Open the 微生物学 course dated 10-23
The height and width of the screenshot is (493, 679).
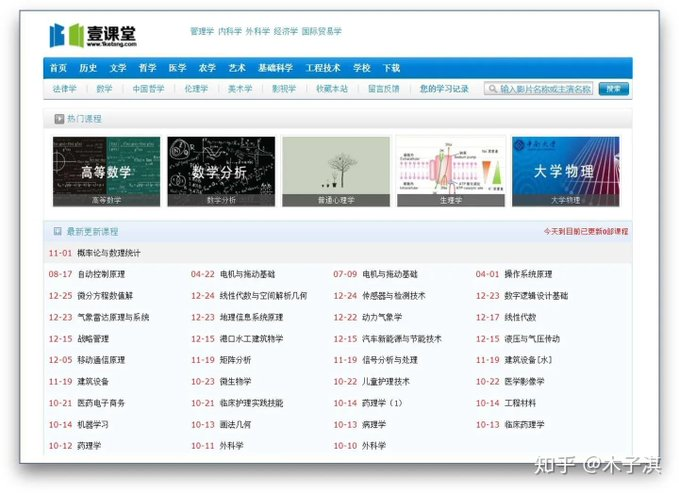tap(236, 382)
